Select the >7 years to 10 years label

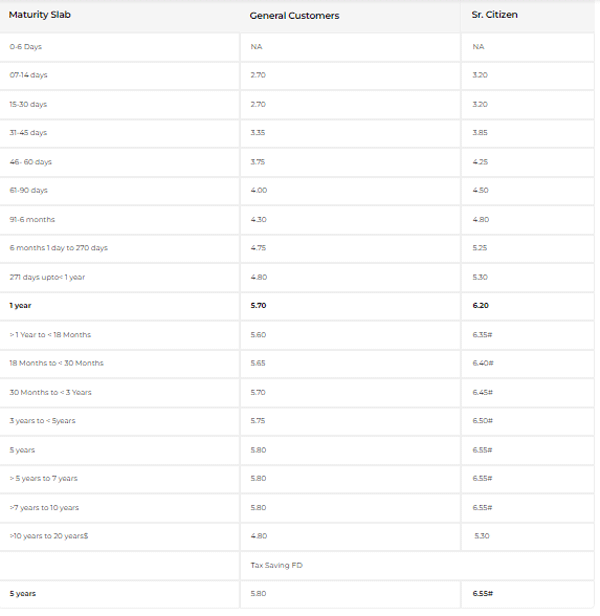tap(44, 507)
